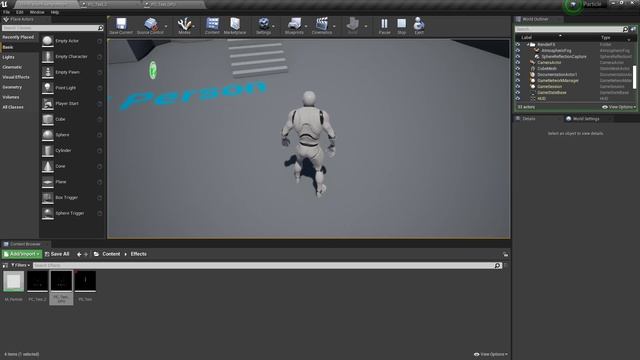Open the Marketplace toolbar icon
The width and height of the screenshot is (640, 360).
point(235,24)
